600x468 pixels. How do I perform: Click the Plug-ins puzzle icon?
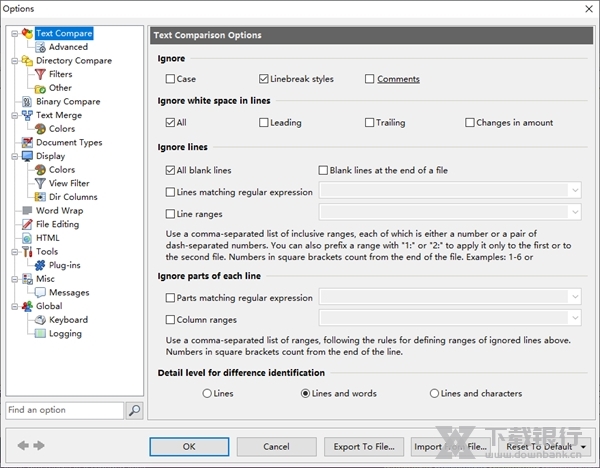[40, 266]
